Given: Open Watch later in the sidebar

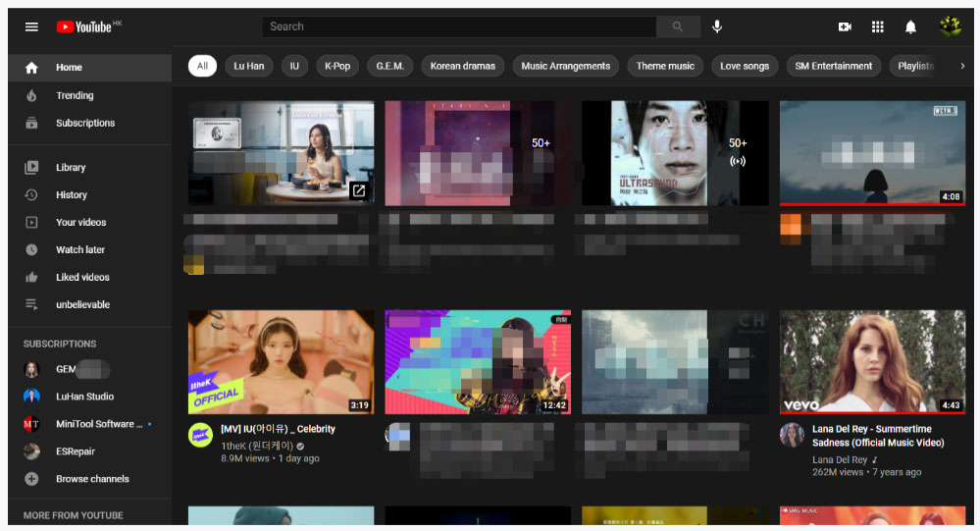Looking at the screenshot, I should pos(90,249).
